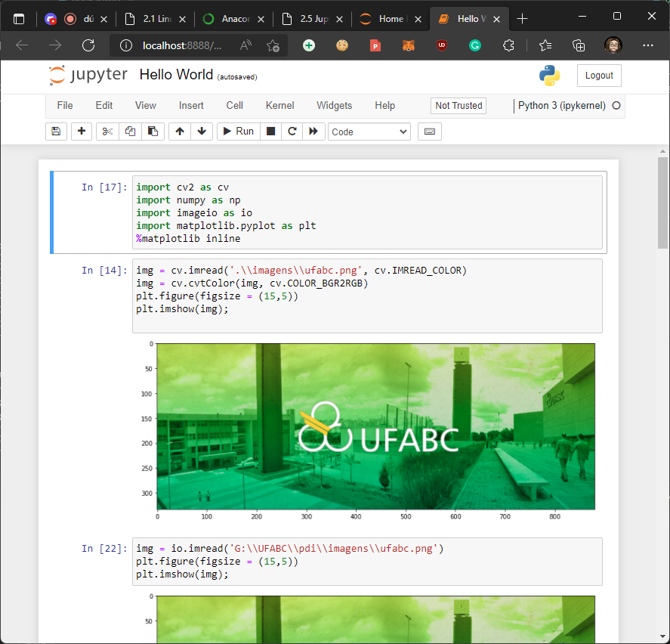Paste cells below icon

click(153, 132)
